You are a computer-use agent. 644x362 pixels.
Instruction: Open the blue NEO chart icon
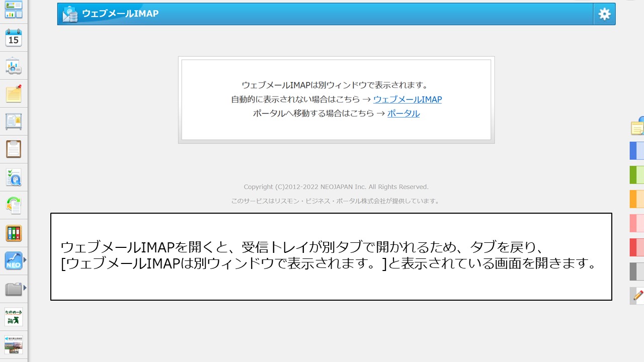(x=14, y=261)
